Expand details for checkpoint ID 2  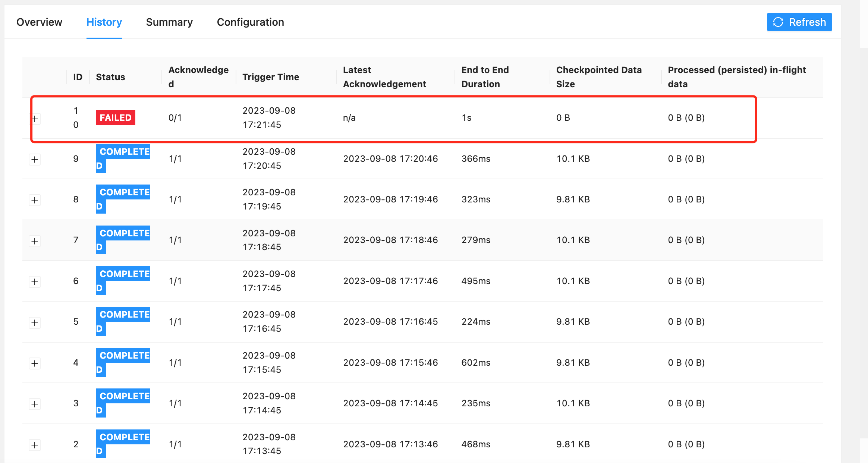(x=35, y=445)
